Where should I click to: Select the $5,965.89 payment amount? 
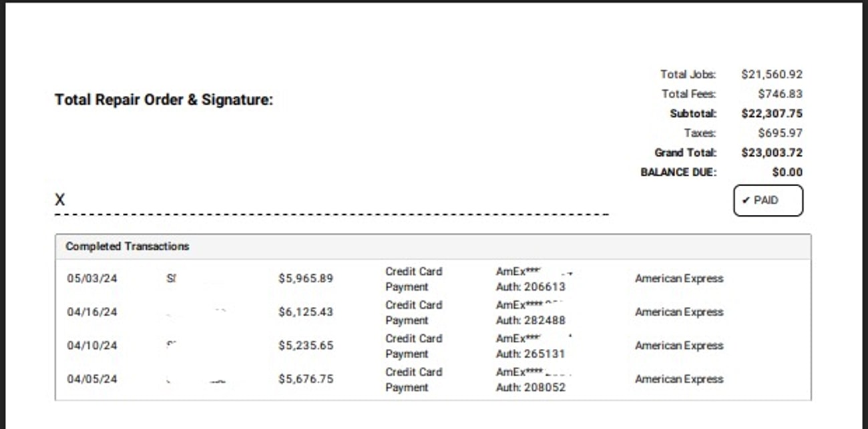[x=305, y=278]
